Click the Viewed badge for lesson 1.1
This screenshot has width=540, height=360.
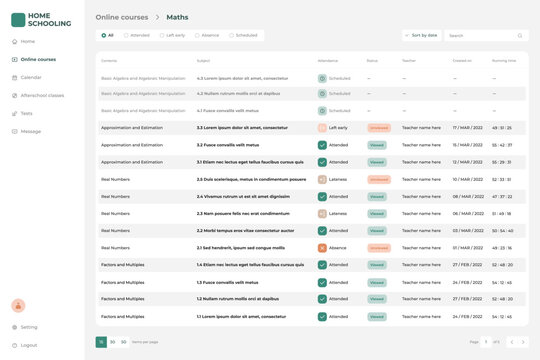tap(377, 317)
